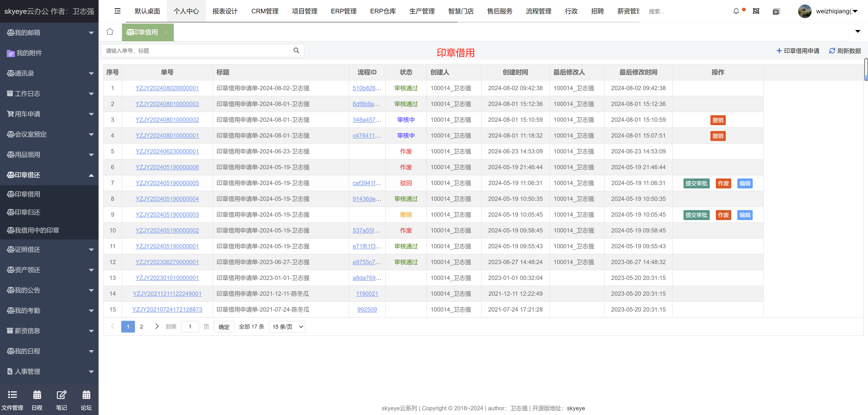Click 编辑 button for YZJY202405190000003

click(745, 215)
